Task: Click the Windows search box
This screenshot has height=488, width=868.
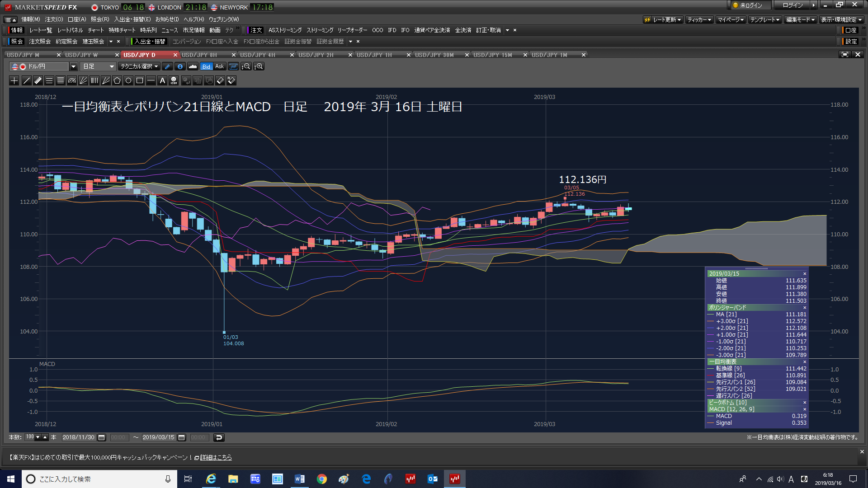Action: click(99, 479)
